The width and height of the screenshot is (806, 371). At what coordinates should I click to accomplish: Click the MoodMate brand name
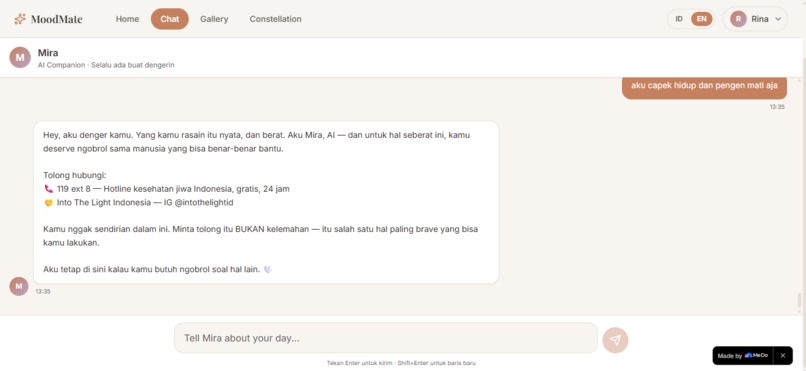pyautogui.click(x=57, y=20)
